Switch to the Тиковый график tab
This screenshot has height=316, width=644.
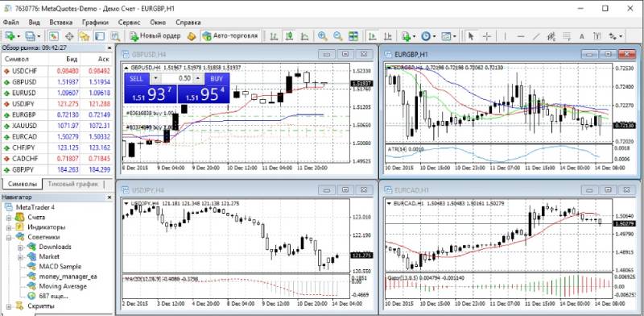pos(73,184)
